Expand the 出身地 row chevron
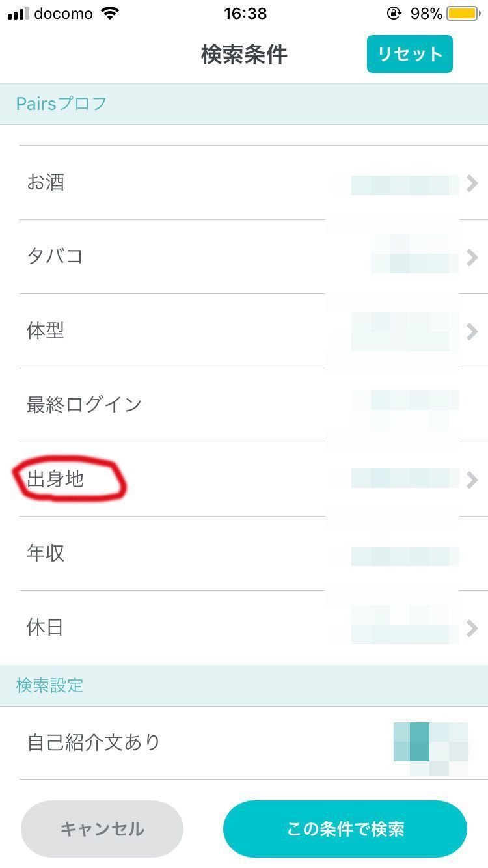 (472, 480)
